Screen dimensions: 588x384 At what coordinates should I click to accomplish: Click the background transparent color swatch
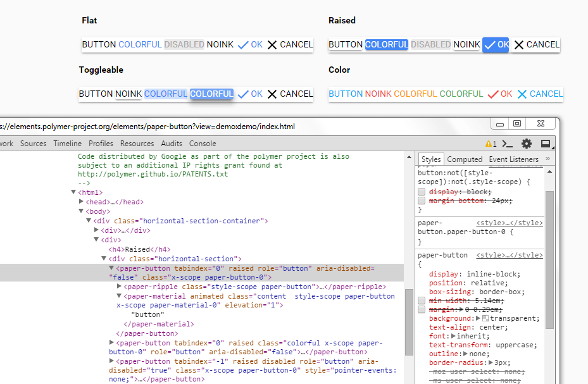pyautogui.click(x=485, y=319)
